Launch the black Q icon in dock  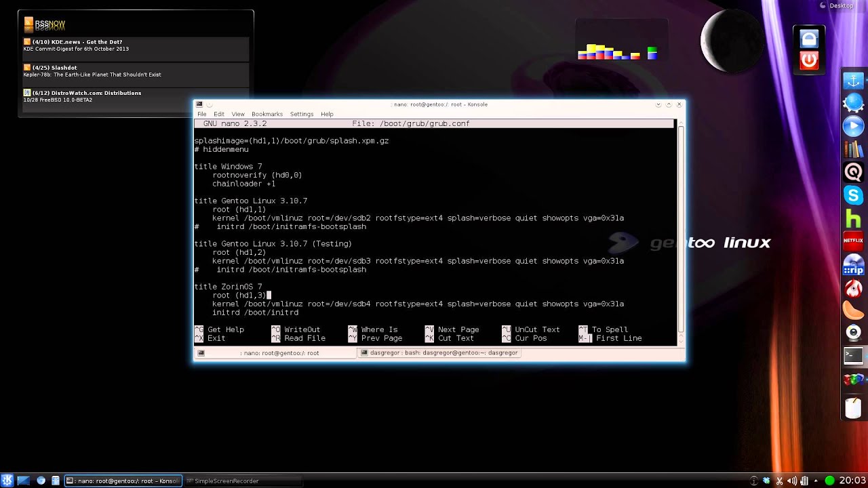tap(854, 172)
